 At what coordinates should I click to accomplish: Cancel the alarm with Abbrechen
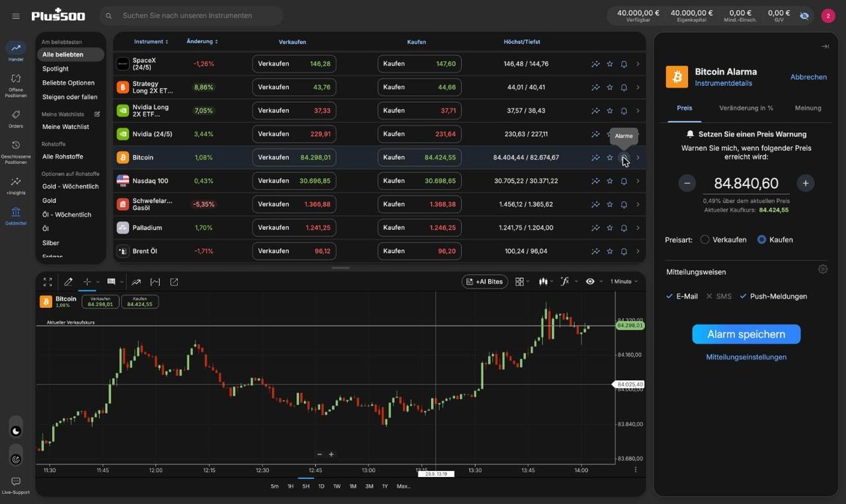808,77
